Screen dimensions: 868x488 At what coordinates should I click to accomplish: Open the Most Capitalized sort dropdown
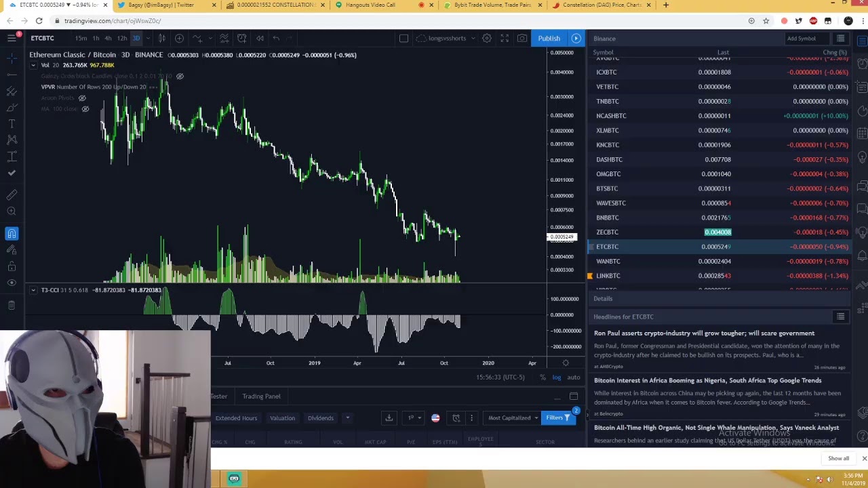click(x=513, y=418)
